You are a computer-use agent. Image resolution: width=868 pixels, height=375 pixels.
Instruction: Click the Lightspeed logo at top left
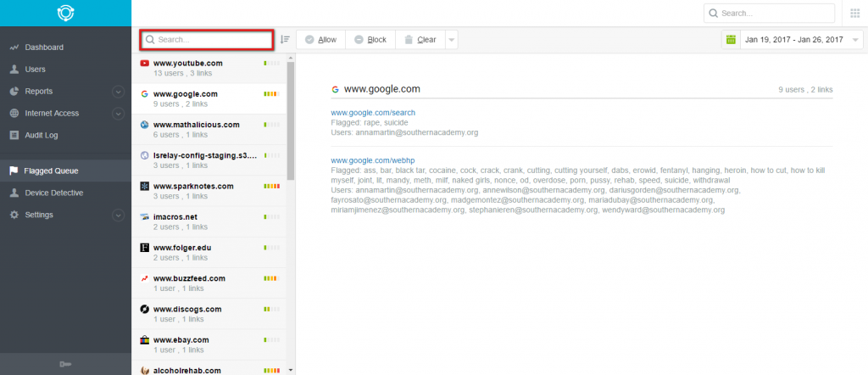click(x=66, y=13)
